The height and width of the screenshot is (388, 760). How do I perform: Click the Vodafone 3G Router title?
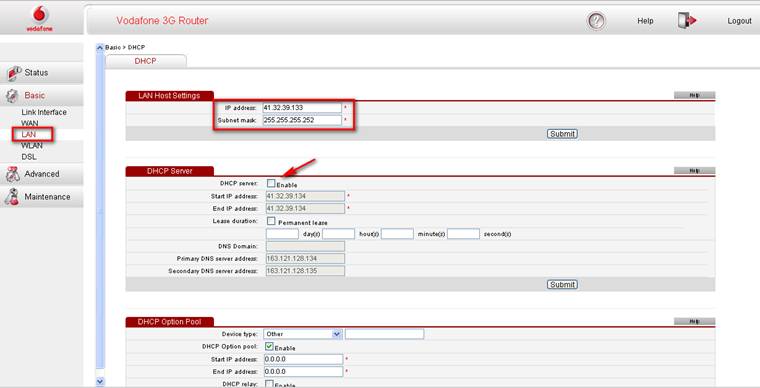[x=162, y=21]
